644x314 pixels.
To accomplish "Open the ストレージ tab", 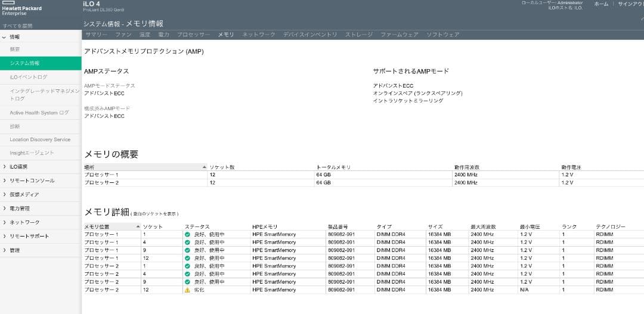I will (x=358, y=35).
